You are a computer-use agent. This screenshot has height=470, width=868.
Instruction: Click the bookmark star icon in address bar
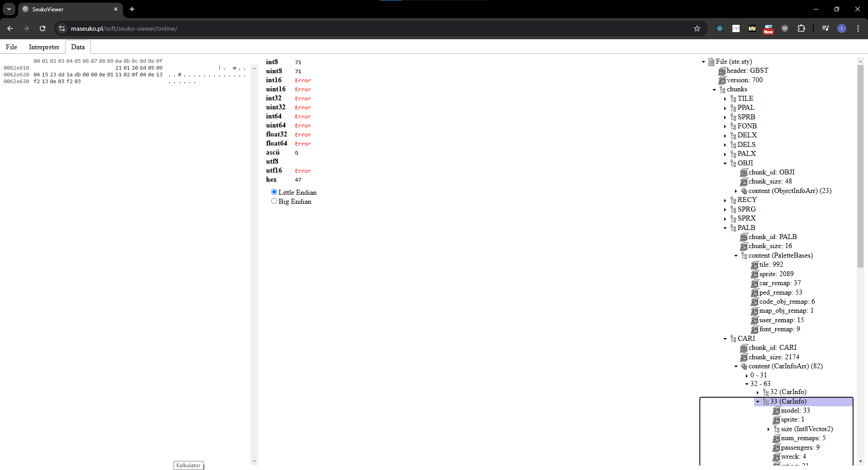[x=697, y=28]
